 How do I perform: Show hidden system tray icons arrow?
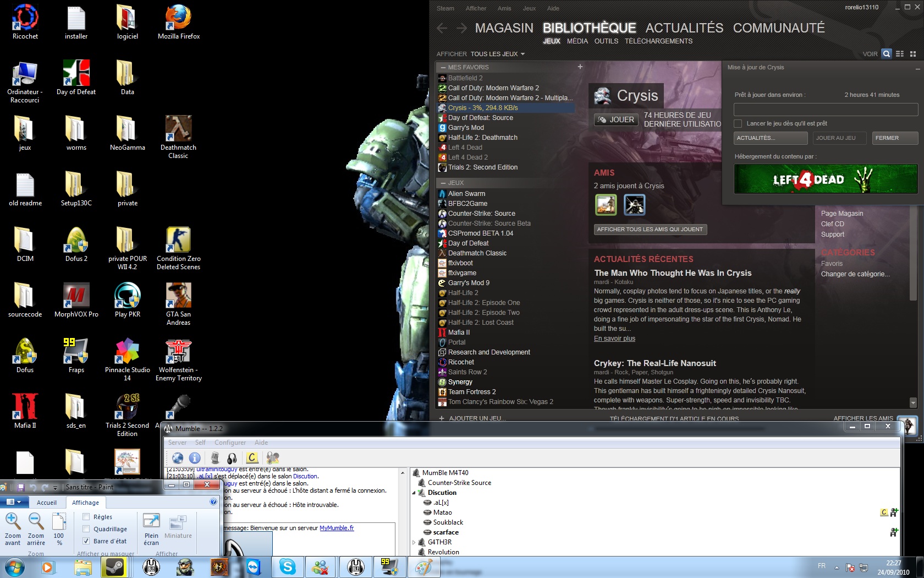[x=837, y=567]
